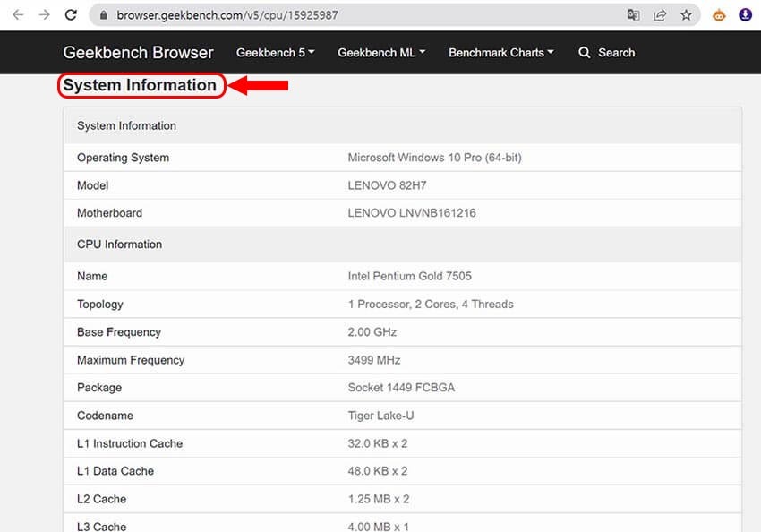Image resolution: width=761 pixels, height=532 pixels.
Task: Select Socket 1449 FCBGA value
Action: pos(401,387)
